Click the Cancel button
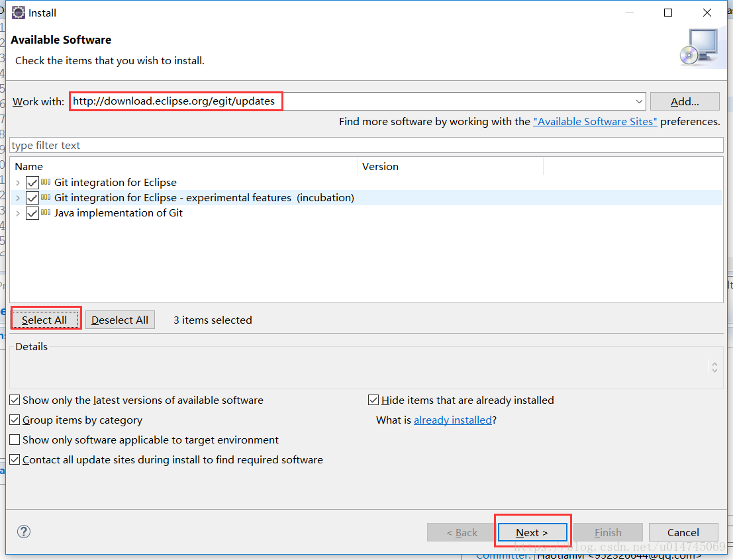733x560 pixels. click(683, 532)
